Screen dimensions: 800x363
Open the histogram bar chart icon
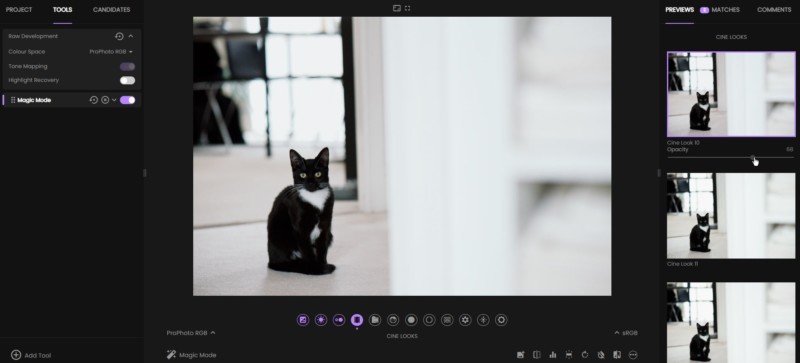pyautogui.click(x=553, y=355)
